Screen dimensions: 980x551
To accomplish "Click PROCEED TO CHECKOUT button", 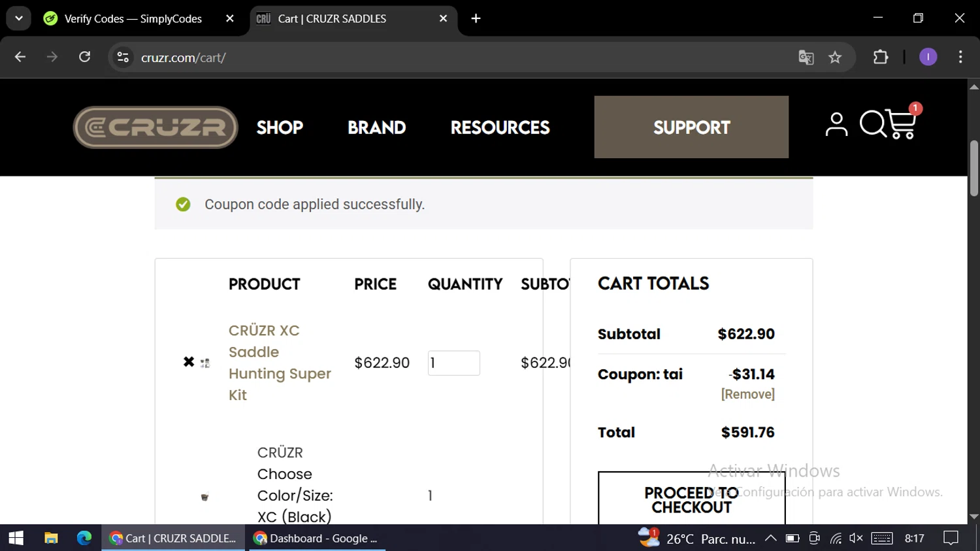I will (691, 498).
